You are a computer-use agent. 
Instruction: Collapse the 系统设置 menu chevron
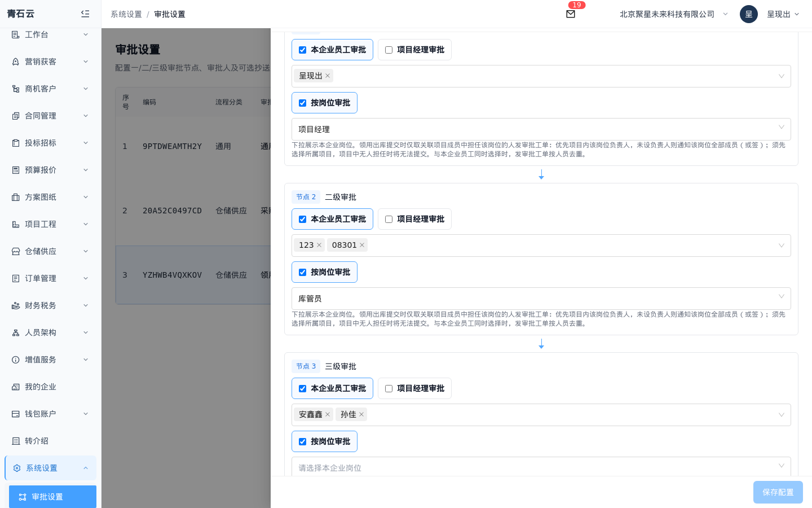coord(86,468)
